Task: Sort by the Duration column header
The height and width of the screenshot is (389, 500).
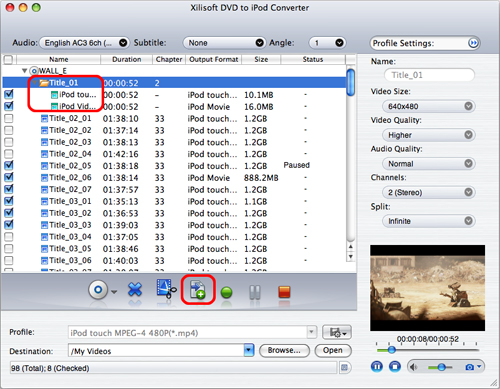Action: (x=127, y=59)
